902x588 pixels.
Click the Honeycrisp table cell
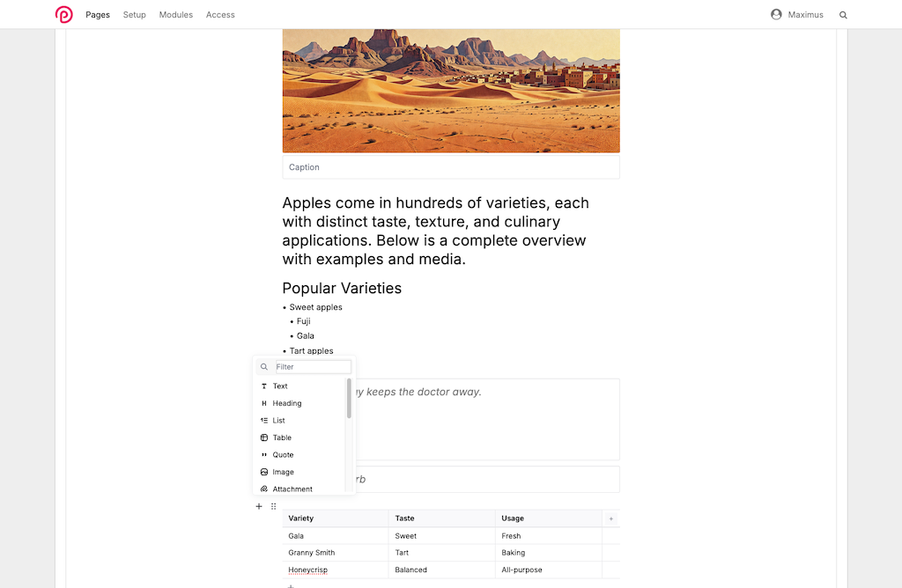[336, 570]
